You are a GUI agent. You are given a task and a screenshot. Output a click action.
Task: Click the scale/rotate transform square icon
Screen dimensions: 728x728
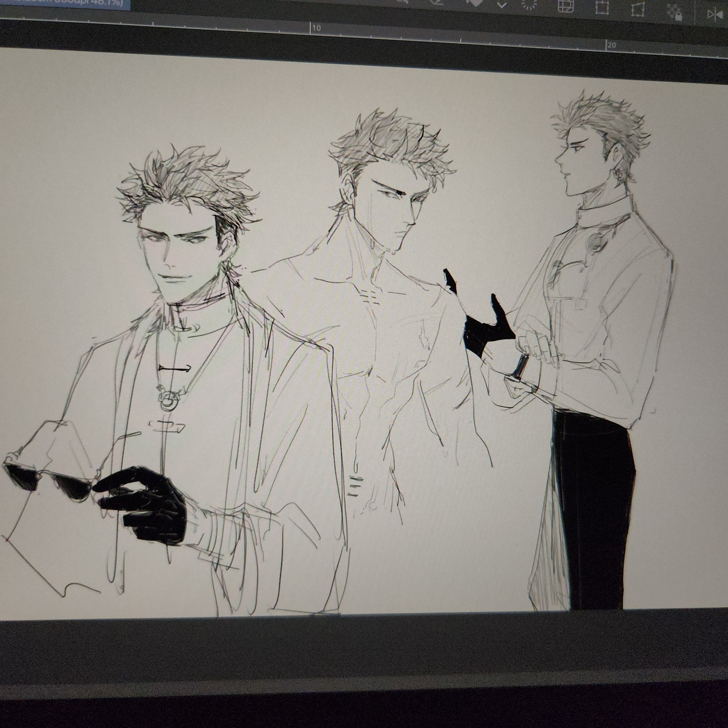point(602,8)
